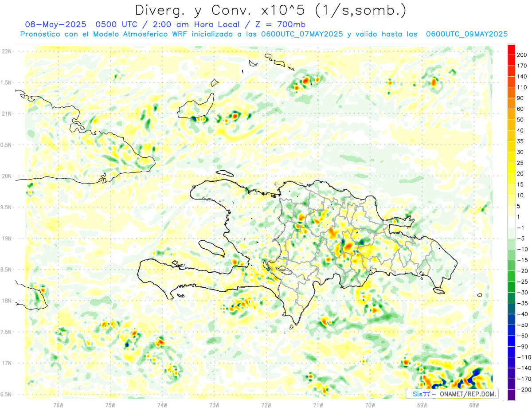Click the '21N' latitude label
The width and height of the screenshot is (532, 411).
6,114
